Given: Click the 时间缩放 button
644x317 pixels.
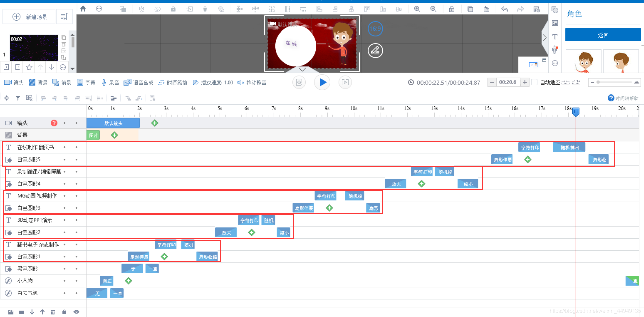Looking at the screenshot, I should (x=173, y=83).
